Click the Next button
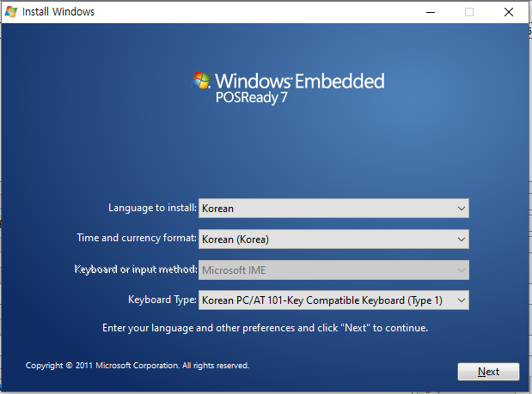Screen dimensions: 532x394 coord(488,372)
